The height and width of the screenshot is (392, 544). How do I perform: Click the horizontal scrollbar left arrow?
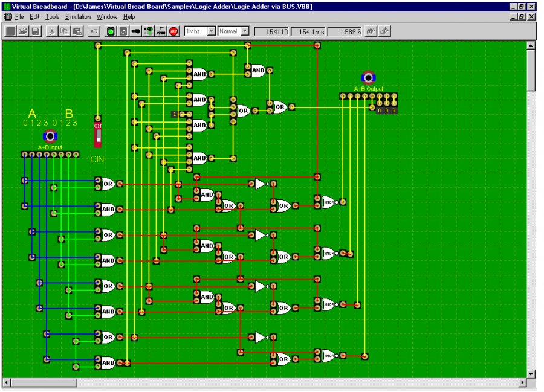tap(7, 382)
